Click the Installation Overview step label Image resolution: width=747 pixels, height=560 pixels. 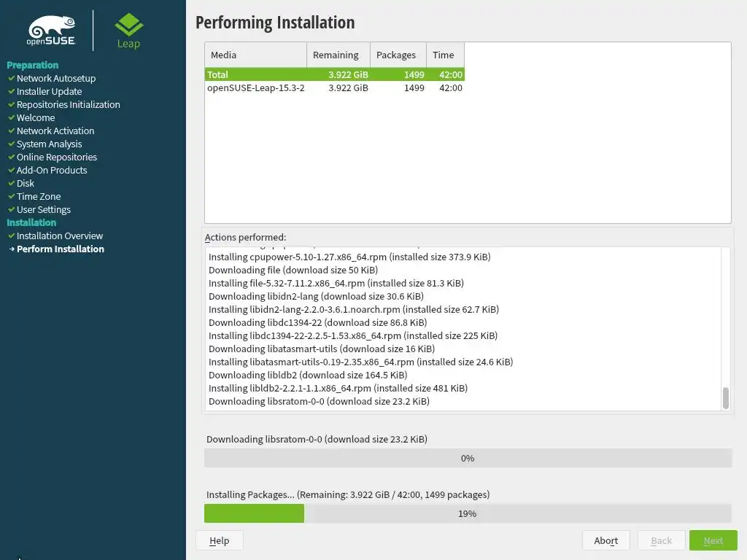pyautogui.click(x=60, y=236)
